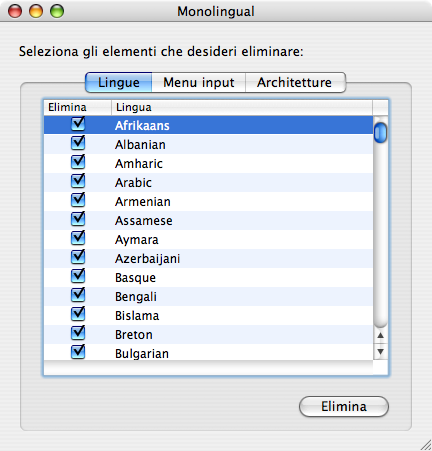This screenshot has width=432, height=451.
Task: Sort by the Lingua column header
Action: click(x=242, y=107)
